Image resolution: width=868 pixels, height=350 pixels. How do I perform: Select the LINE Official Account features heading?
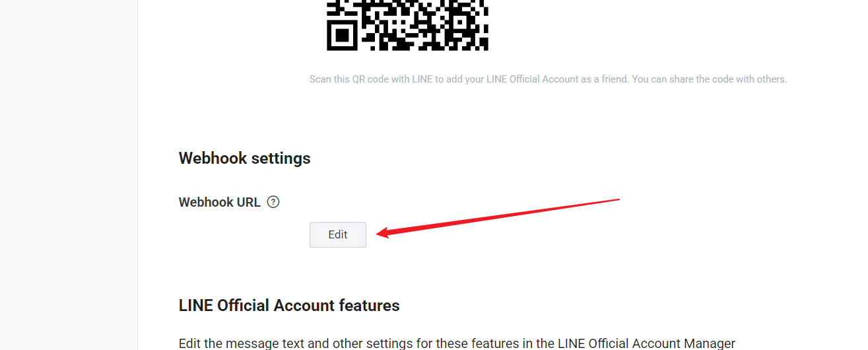pyautogui.click(x=289, y=306)
